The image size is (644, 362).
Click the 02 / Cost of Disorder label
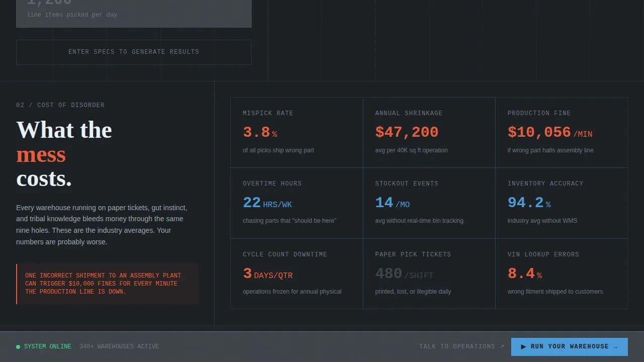tap(60, 105)
